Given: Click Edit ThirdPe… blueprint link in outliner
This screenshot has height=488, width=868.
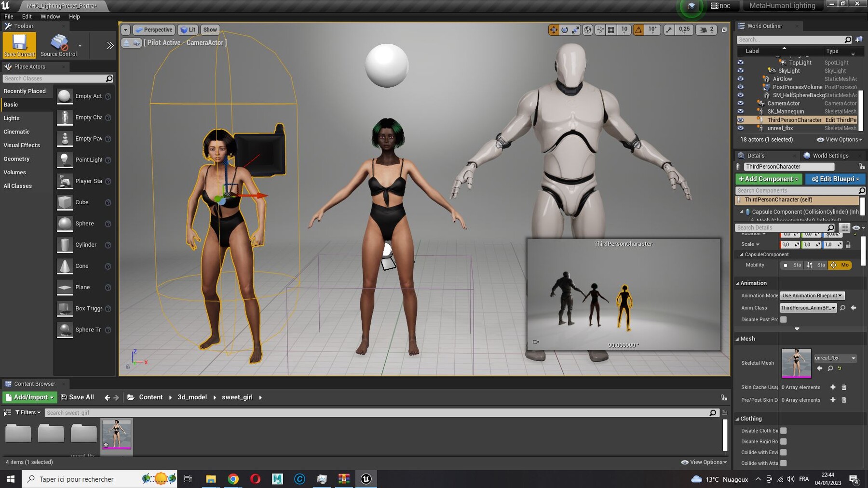Looking at the screenshot, I should click(x=841, y=120).
